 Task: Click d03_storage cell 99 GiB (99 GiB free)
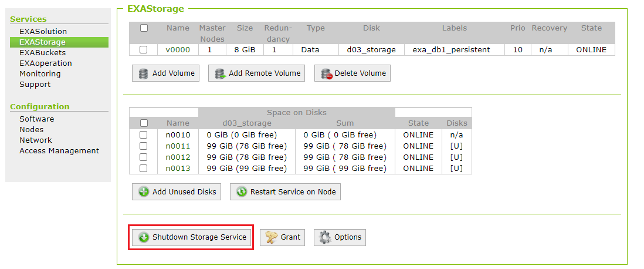(x=247, y=168)
